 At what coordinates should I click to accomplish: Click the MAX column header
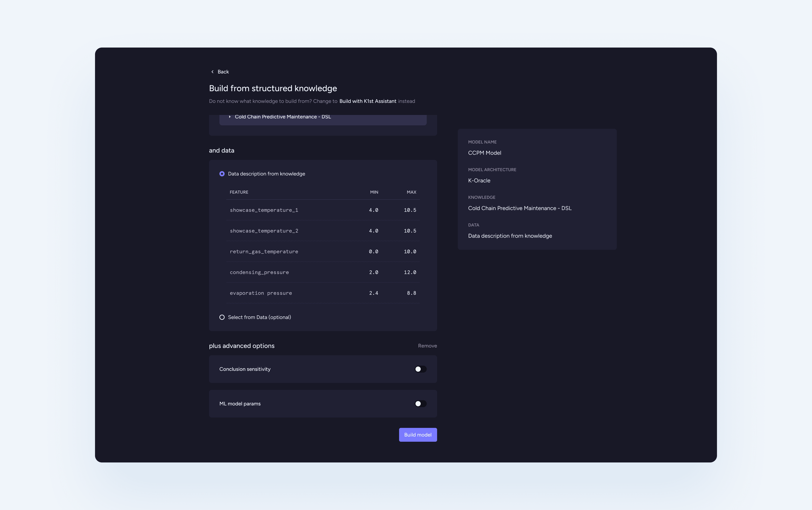pos(412,192)
